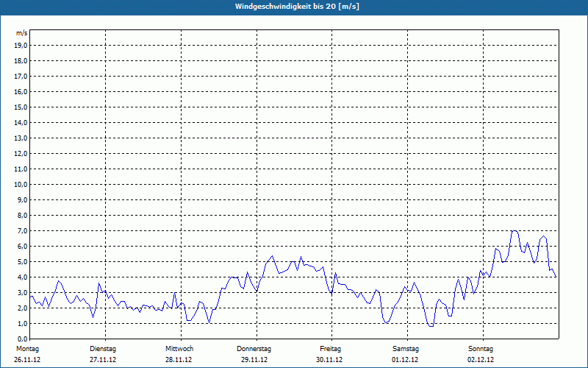The image size is (588, 368).
Task: Click the date 30.11.12
Action: (329, 360)
